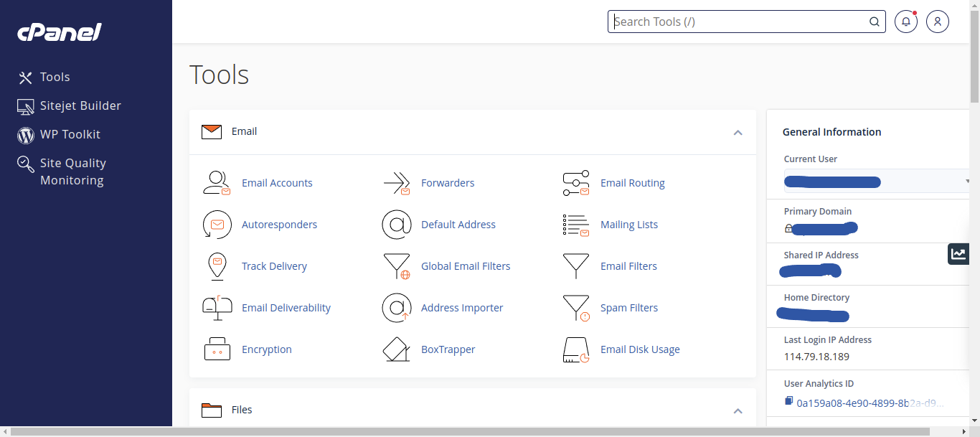Image resolution: width=980 pixels, height=437 pixels.
Task: Click the Encryption lockbox icon
Action: 217,349
